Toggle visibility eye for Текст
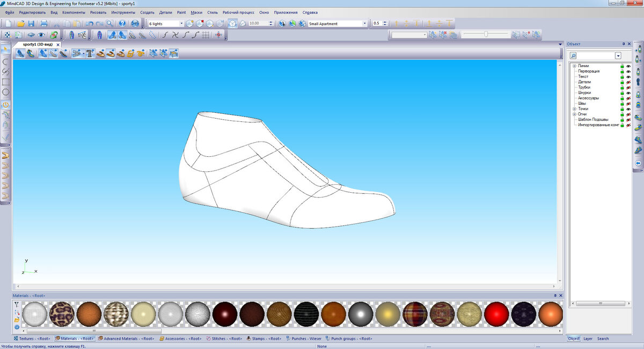 pyautogui.click(x=628, y=77)
